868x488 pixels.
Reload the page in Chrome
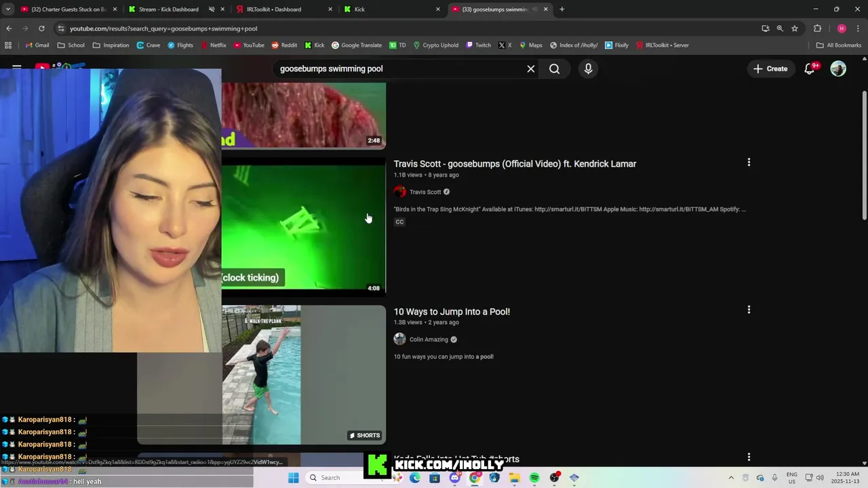(x=41, y=28)
